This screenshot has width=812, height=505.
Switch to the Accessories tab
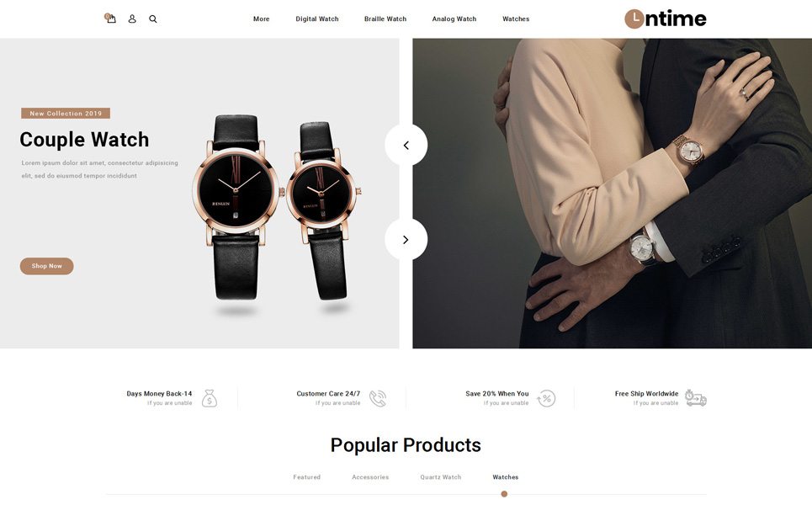370,477
